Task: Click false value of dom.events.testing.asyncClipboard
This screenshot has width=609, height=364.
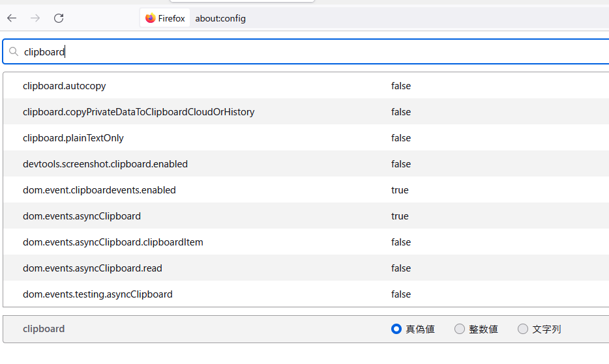Action: tap(401, 294)
